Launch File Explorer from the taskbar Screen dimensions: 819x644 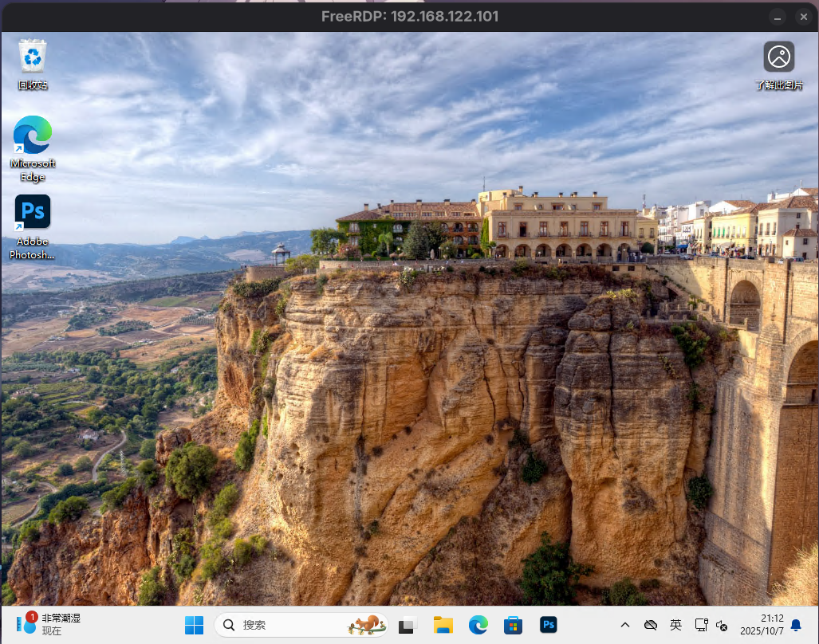pyautogui.click(x=443, y=626)
